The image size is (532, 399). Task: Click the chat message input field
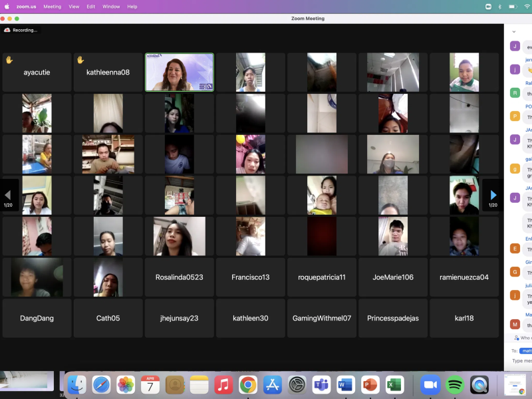pyautogui.click(x=522, y=361)
